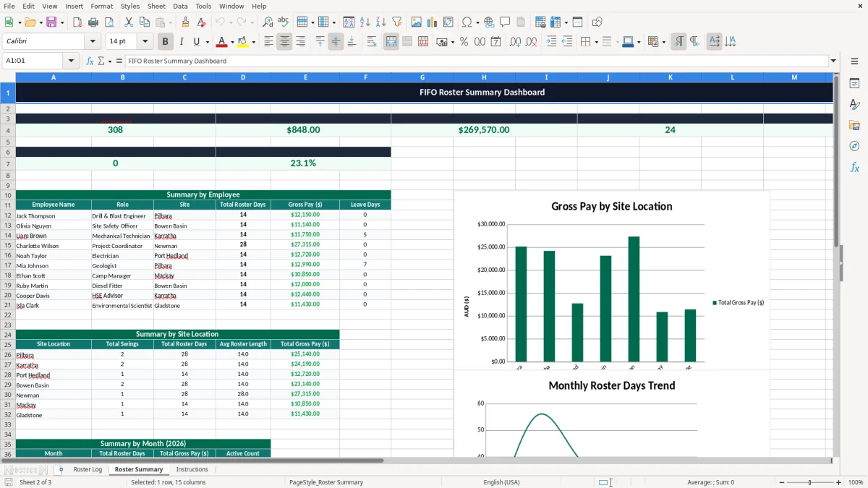Click Clear Direct Formatting icon
Image resolution: width=868 pixels, height=488 pixels.
click(202, 22)
